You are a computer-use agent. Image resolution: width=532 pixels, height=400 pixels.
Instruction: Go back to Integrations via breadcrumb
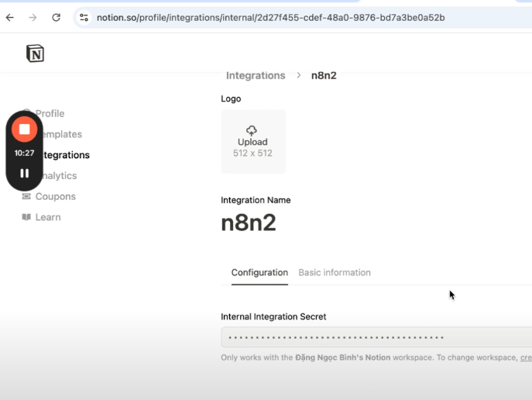pos(256,75)
